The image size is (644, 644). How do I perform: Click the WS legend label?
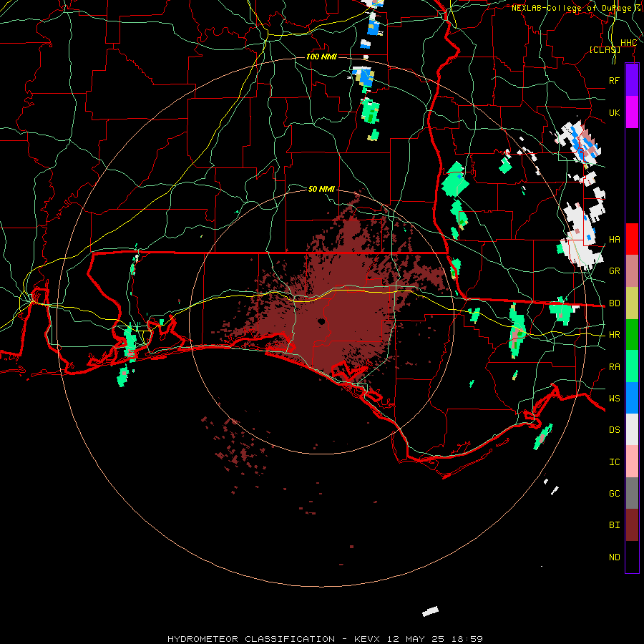pos(614,399)
